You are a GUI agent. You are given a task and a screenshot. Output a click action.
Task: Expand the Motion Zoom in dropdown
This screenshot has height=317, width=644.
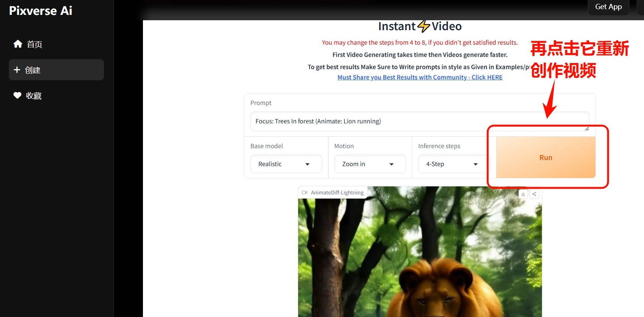pyautogui.click(x=370, y=164)
